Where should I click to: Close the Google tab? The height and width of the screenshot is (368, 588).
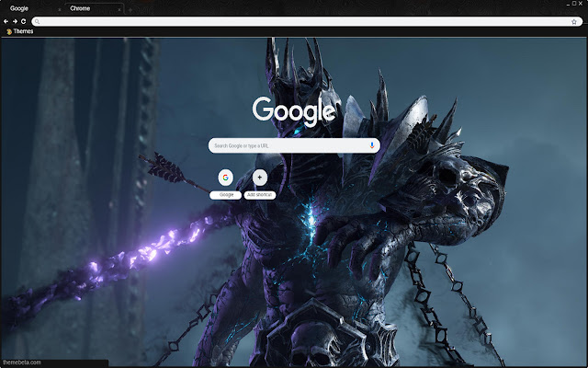point(59,10)
